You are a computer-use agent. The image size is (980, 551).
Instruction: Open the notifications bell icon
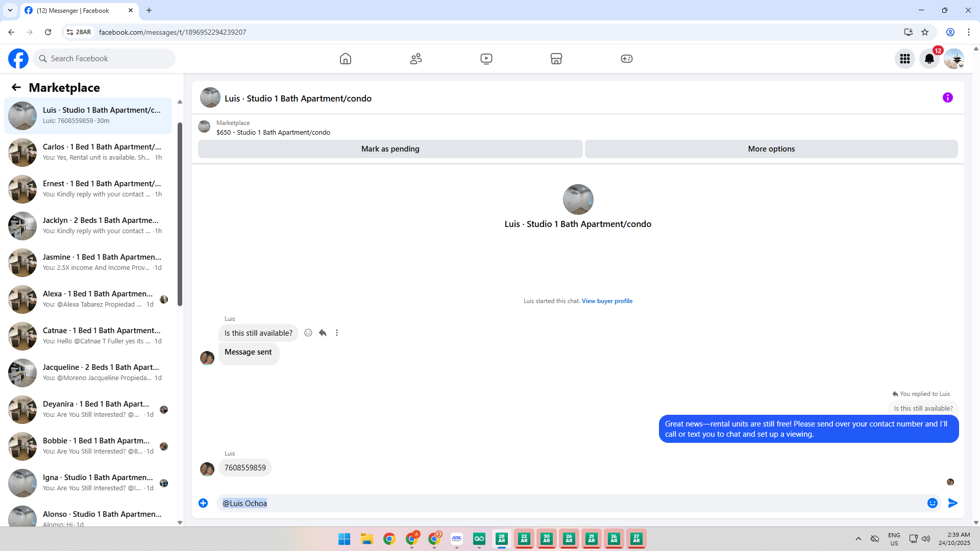[929, 59]
